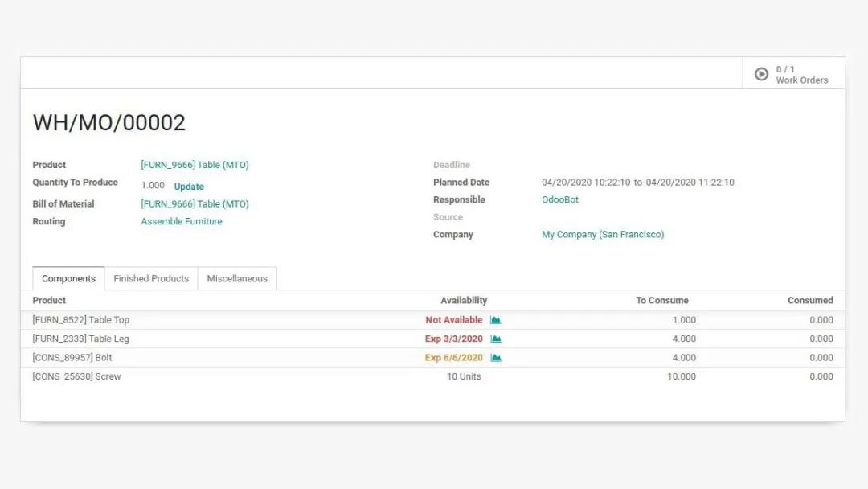This screenshot has height=489, width=868.
Task: Select the [CONS_25630] Screw row
Action: [433, 376]
